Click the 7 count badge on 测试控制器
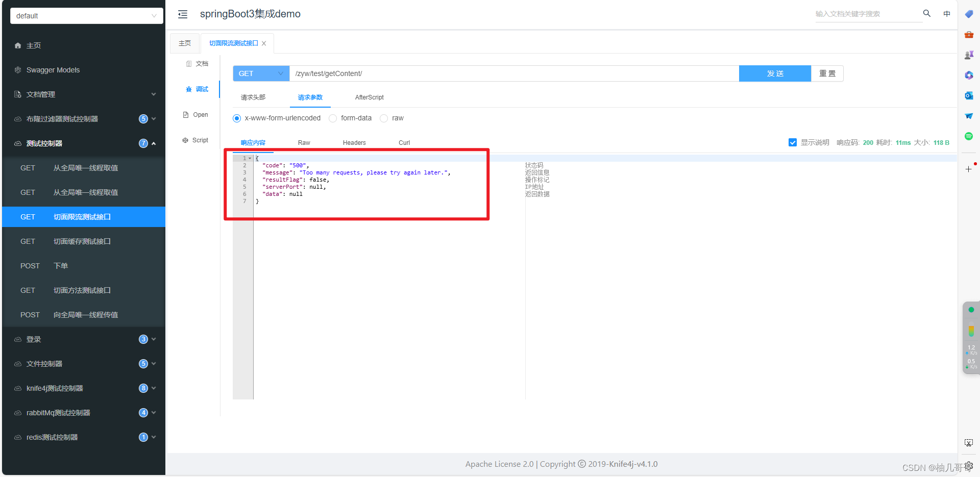The width and height of the screenshot is (980, 477). [143, 143]
